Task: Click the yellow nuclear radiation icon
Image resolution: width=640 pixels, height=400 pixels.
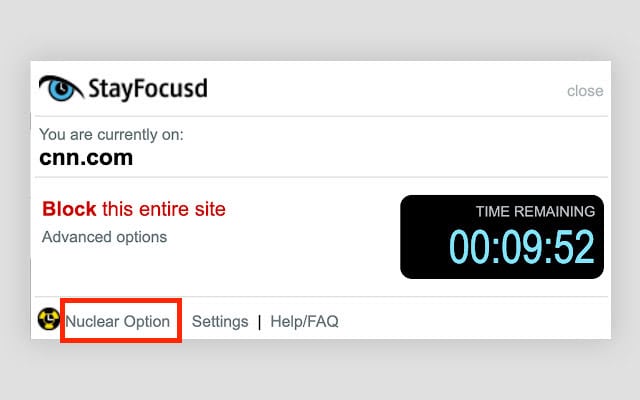Action: point(49,320)
